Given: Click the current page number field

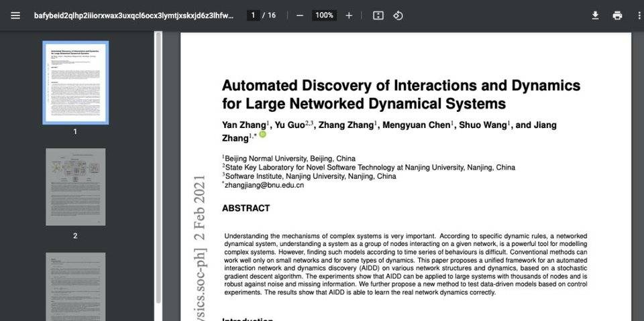Looking at the screenshot, I should [253, 15].
